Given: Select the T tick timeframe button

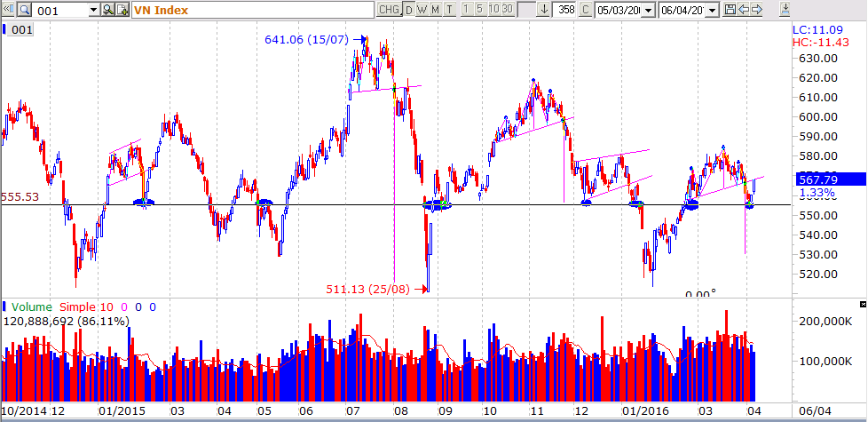Looking at the screenshot, I should tap(449, 10).
